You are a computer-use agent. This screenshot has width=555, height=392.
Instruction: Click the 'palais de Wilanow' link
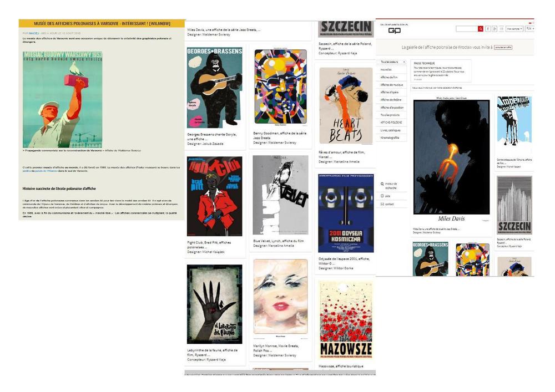tap(46, 171)
